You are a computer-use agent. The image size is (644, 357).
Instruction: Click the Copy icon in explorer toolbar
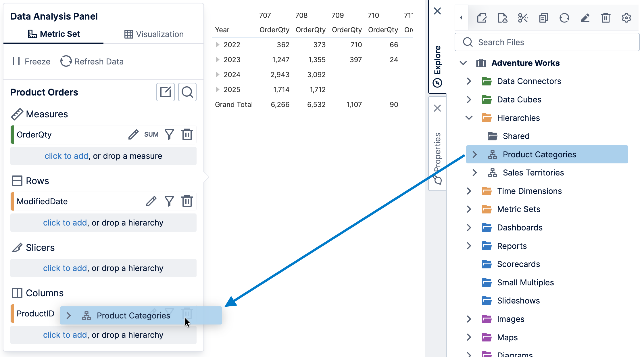[x=544, y=18]
